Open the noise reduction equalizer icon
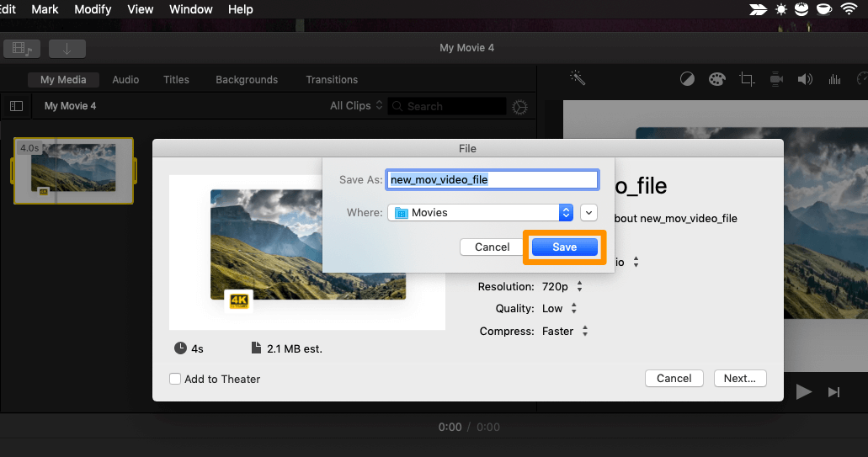This screenshot has height=457, width=868. [x=834, y=79]
